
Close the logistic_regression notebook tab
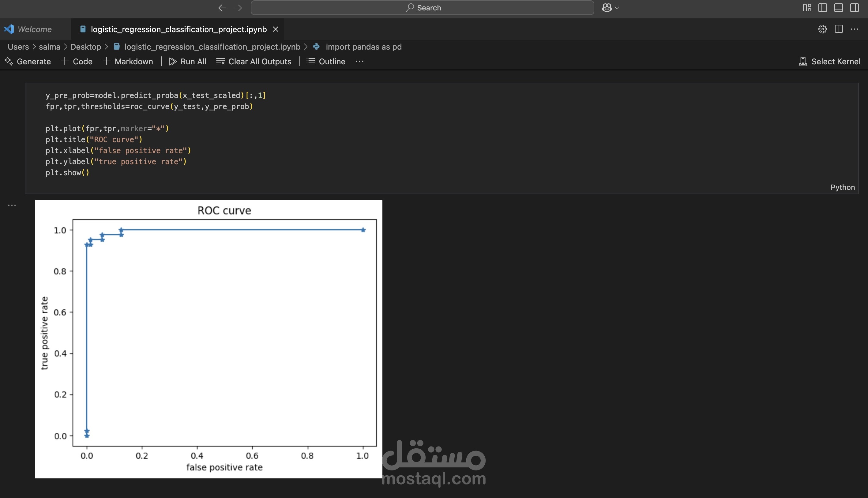point(276,29)
